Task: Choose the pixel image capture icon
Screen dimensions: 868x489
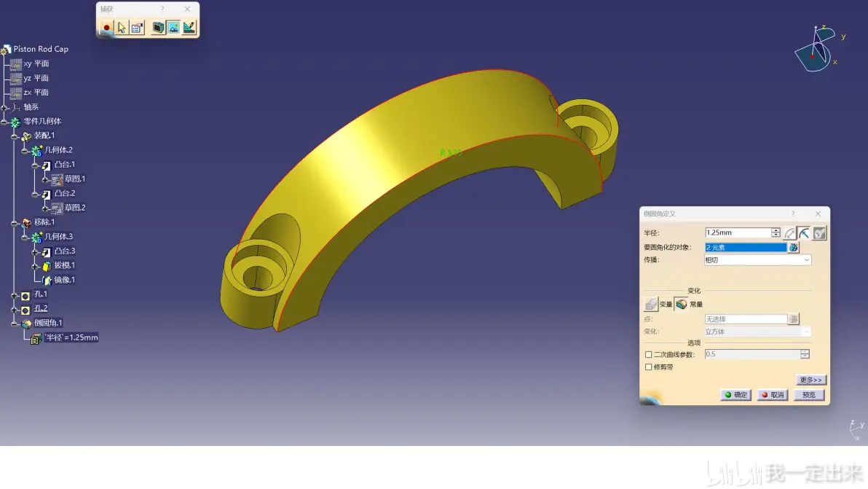Action: (x=174, y=27)
